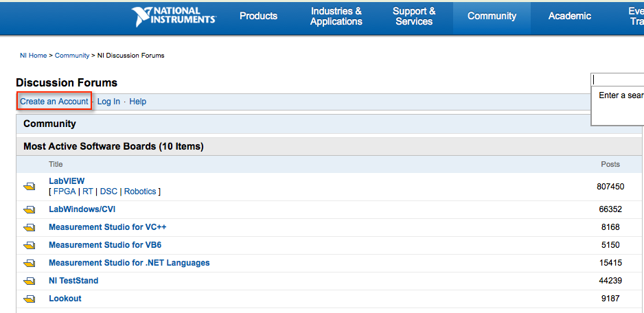
Task: Select the Community navigation tab
Action: (x=492, y=16)
